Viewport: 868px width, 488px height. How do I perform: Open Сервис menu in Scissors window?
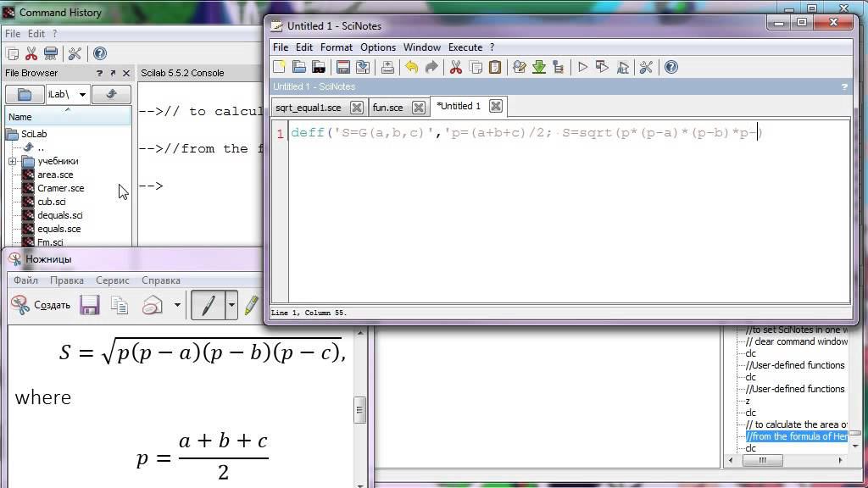point(113,280)
